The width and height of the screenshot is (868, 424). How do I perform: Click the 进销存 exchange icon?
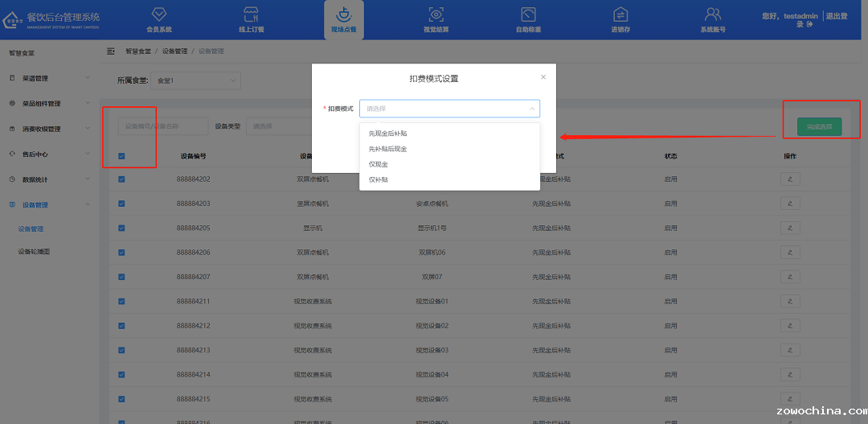point(620,14)
